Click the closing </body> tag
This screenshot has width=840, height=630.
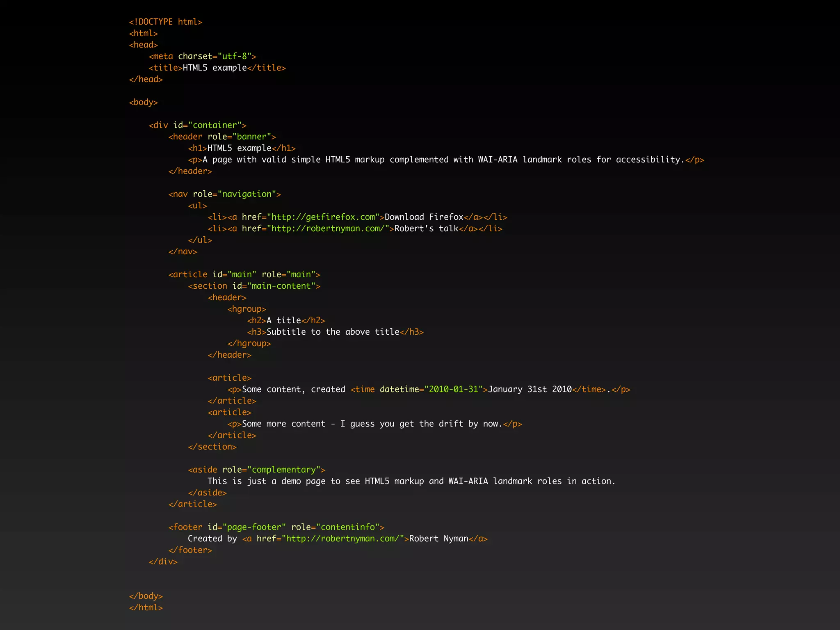coord(146,596)
